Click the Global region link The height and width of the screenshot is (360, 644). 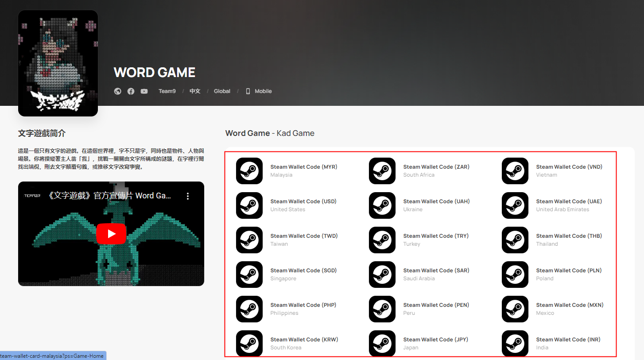(222, 91)
